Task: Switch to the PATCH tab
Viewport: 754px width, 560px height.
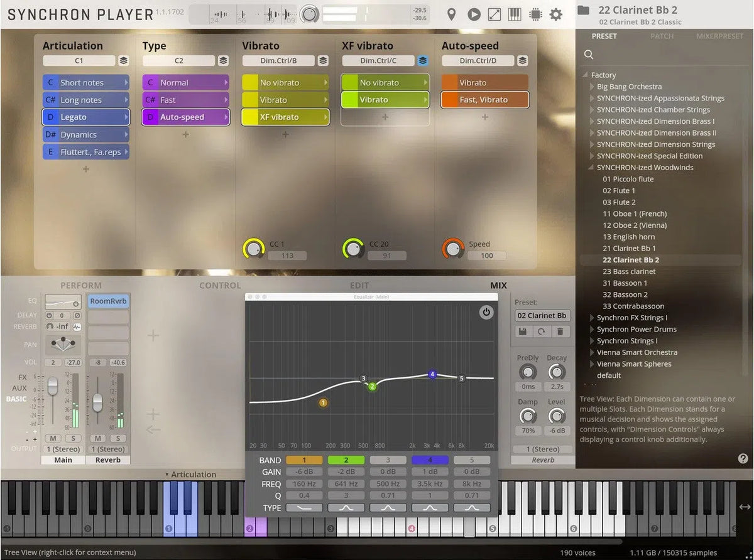Action: (662, 36)
